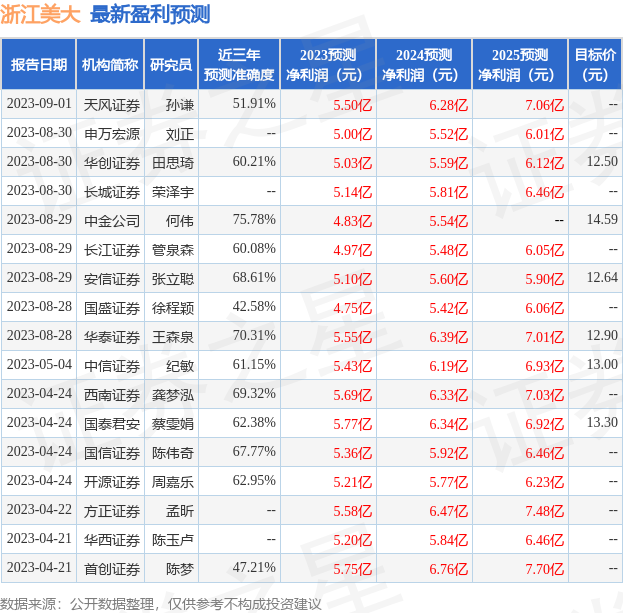Click target price 12.64
This screenshot has height=613, width=623.
click(x=602, y=278)
